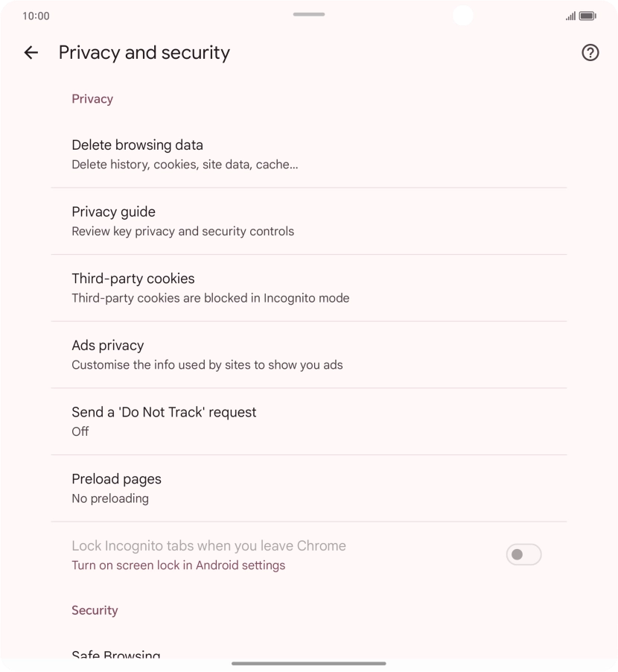Select the Security section header

click(95, 610)
